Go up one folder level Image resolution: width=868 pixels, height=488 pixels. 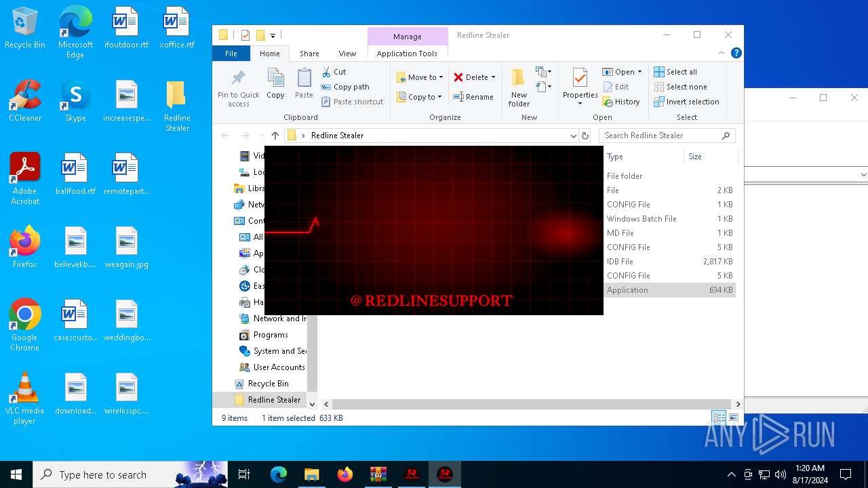(275, 136)
